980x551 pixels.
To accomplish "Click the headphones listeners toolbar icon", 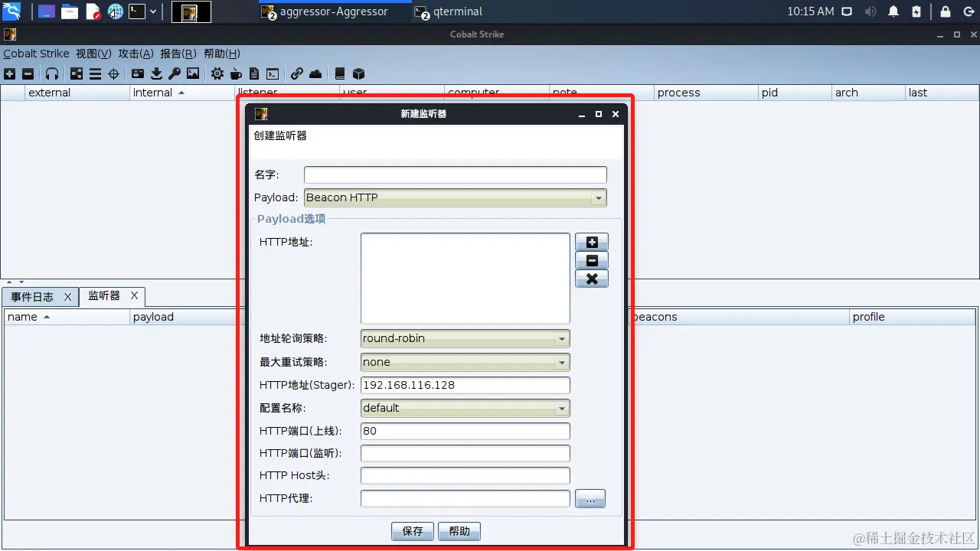I will pyautogui.click(x=52, y=73).
